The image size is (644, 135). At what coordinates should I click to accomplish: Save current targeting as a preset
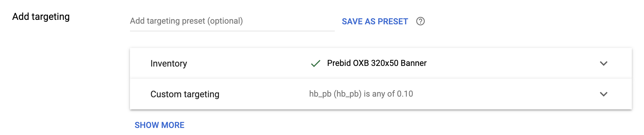pyautogui.click(x=375, y=21)
